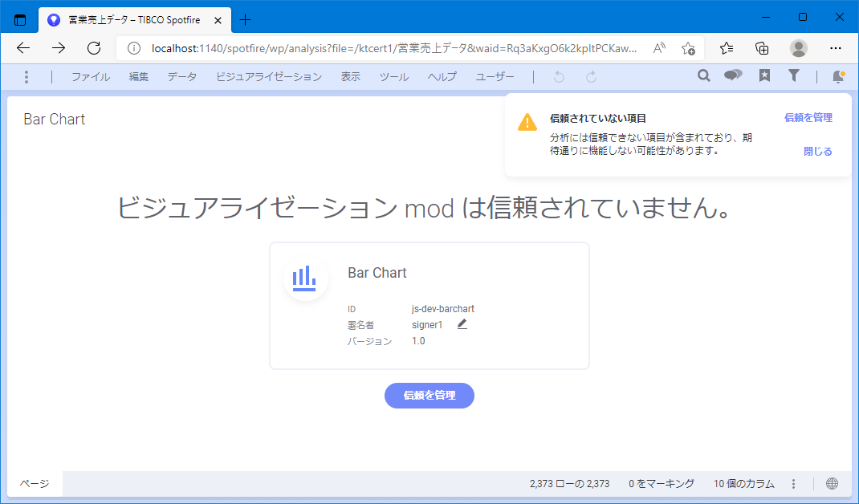Add this page to favorites
859x504 pixels.
pos(689,48)
